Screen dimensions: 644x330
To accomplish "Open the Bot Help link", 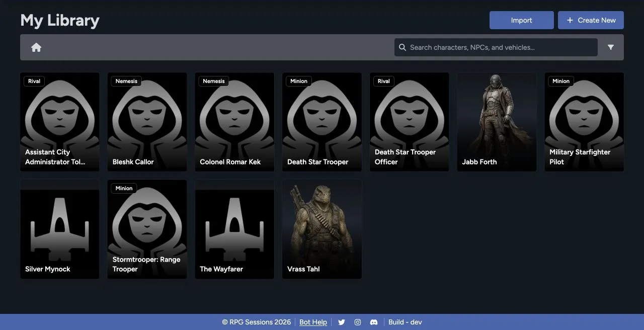I will tap(313, 322).
